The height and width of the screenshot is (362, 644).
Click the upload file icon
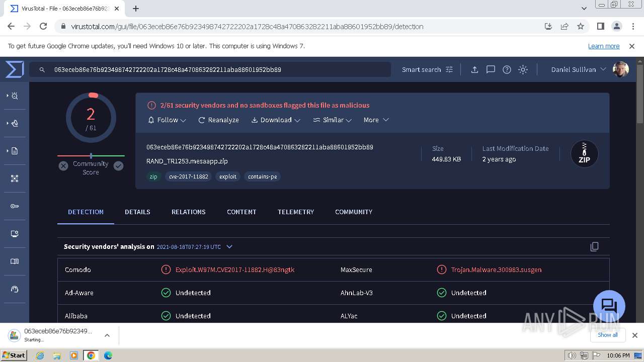tap(474, 69)
